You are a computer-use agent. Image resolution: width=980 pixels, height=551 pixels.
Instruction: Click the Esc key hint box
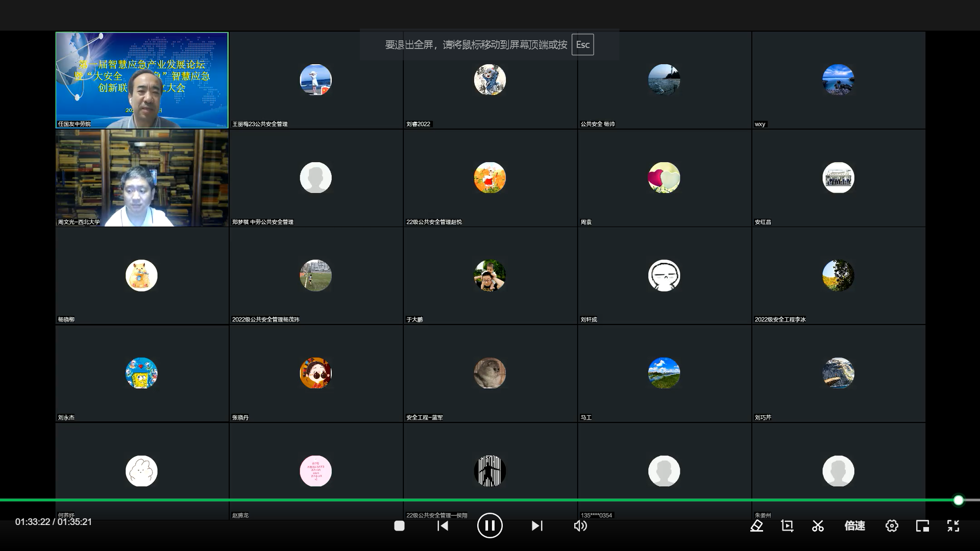[582, 45]
